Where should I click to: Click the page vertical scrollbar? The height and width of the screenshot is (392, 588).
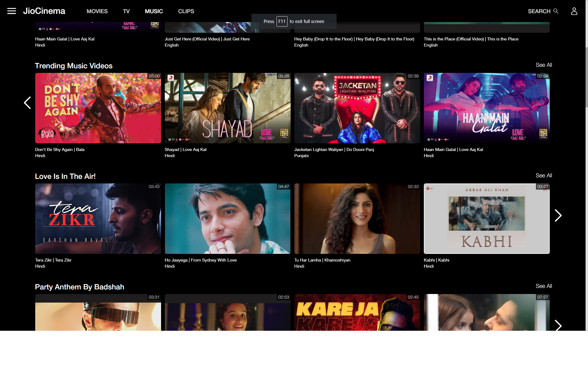coord(586,77)
